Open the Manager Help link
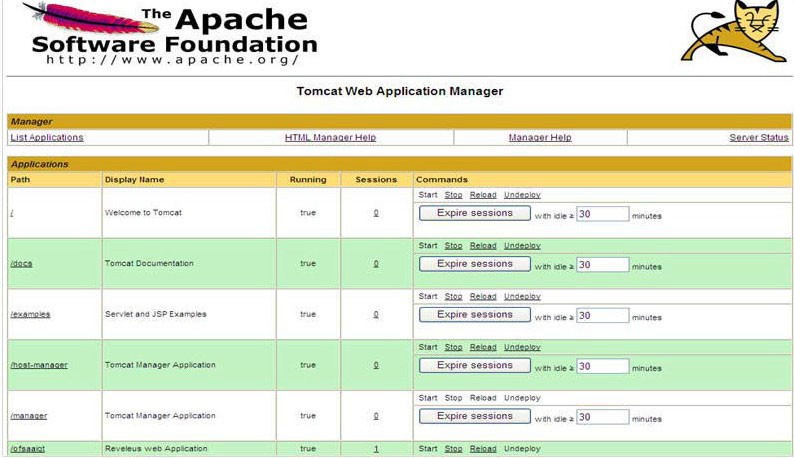 click(540, 137)
